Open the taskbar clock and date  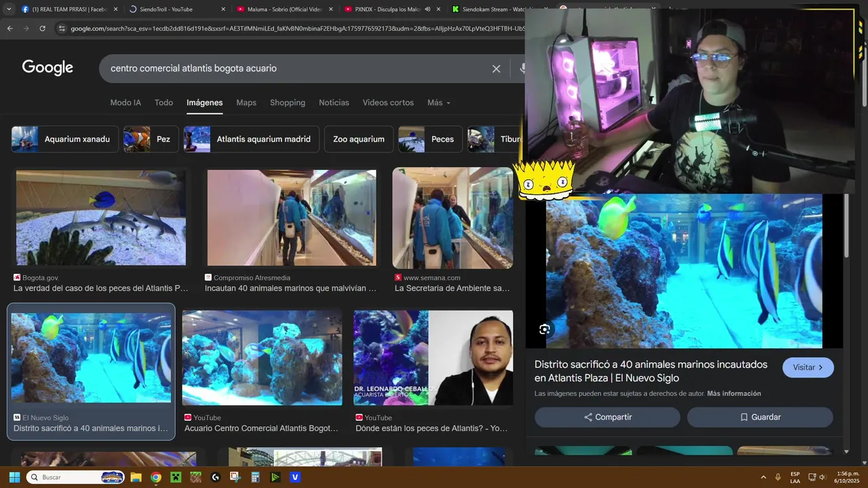click(x=848, y=477)
